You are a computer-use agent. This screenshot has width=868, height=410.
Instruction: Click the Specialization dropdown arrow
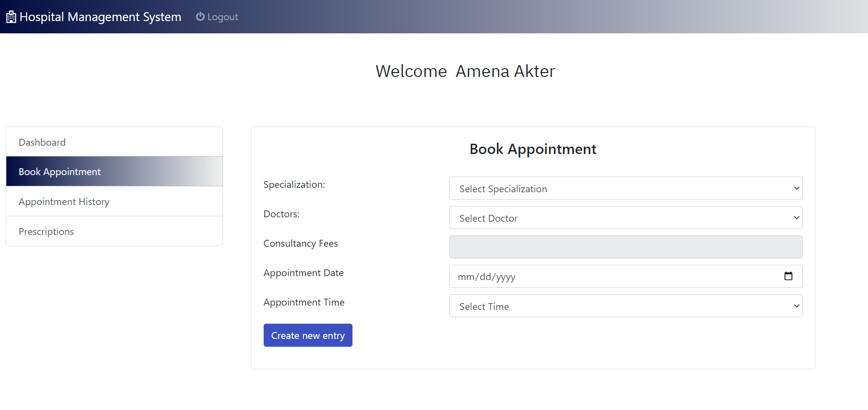(796, 188)
